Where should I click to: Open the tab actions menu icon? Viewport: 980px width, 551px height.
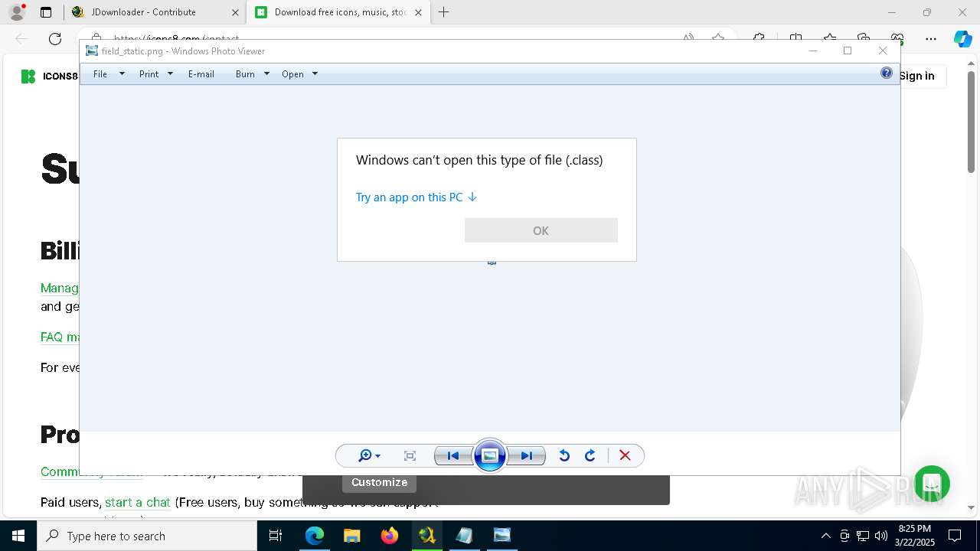(x=46, y=12)
